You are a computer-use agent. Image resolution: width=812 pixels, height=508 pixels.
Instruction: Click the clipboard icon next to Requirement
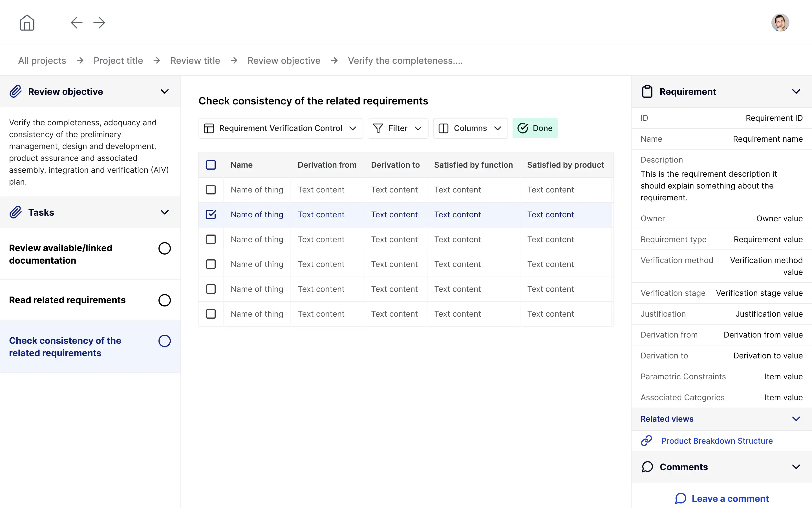[x=647, y=91]
